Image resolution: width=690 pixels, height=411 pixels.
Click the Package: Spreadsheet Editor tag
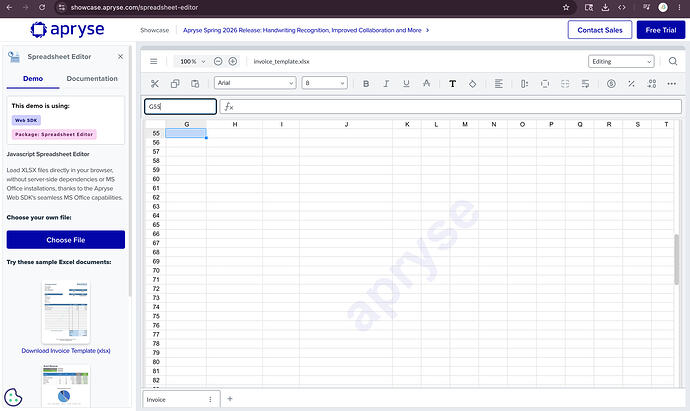point(54,134)
